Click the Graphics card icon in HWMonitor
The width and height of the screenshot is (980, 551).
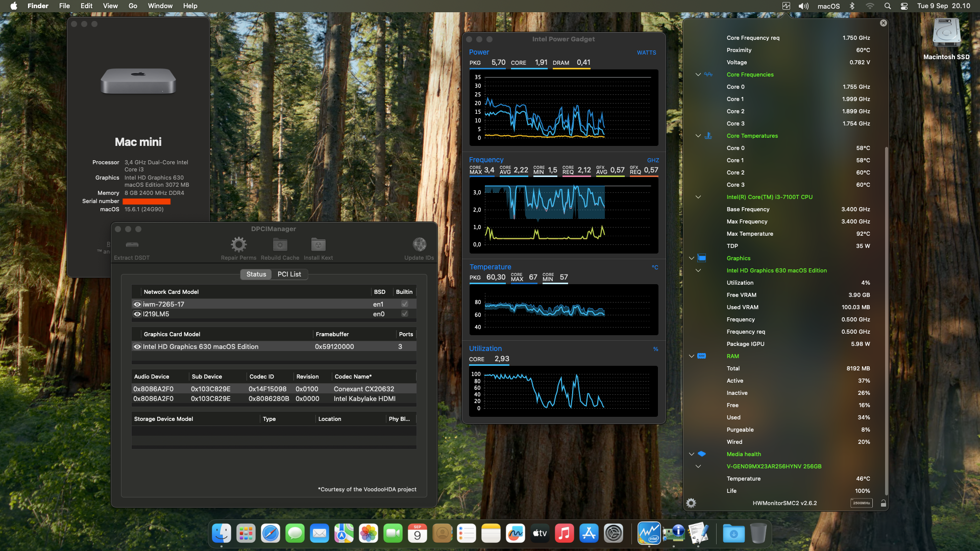point(702,258)
